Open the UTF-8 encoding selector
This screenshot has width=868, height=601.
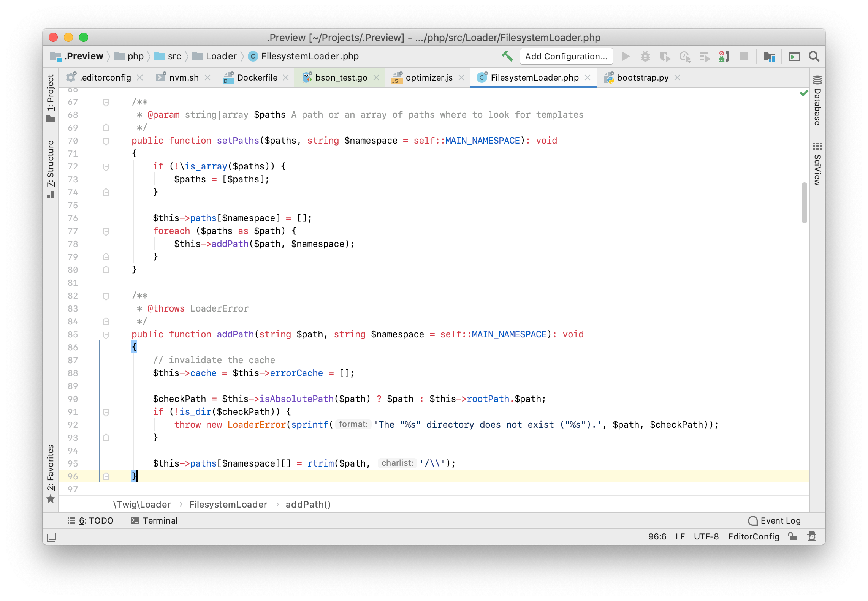tap(706, 536)
